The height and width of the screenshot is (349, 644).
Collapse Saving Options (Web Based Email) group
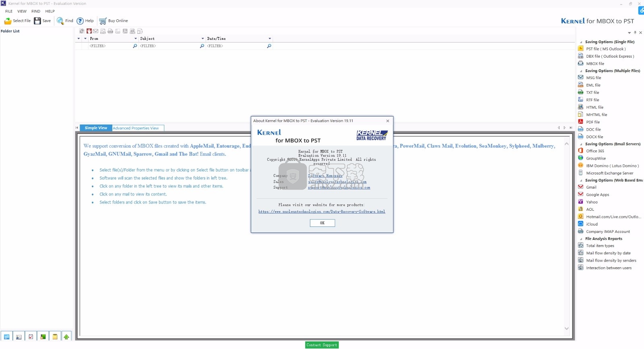pos(581,181)
